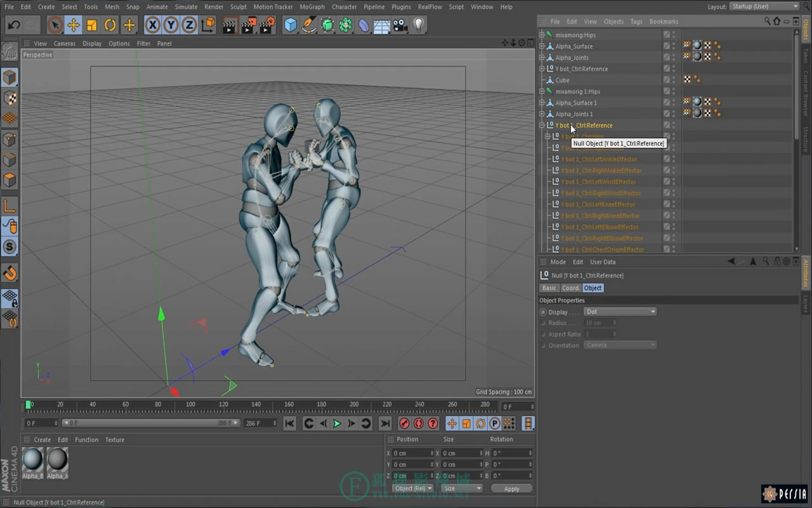Play the animation forward
Image resolution: width=812 pixels, height=508 pixels.
coord(337,424)
